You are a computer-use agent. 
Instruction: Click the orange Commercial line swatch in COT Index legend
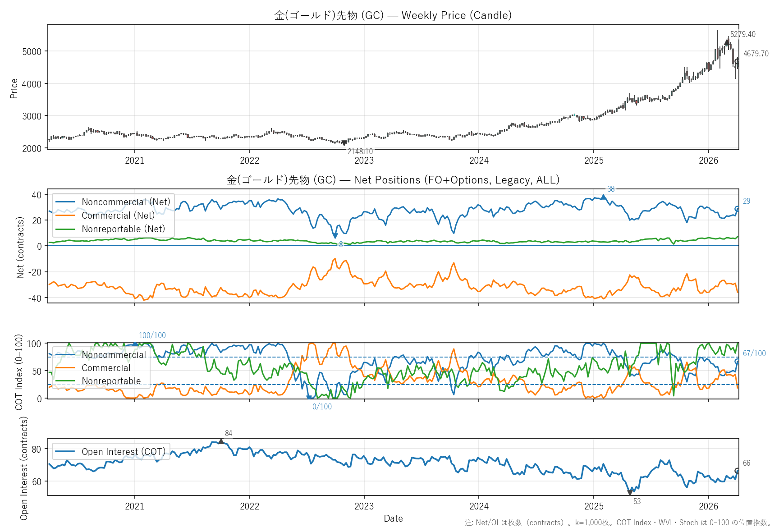[65, 368]
